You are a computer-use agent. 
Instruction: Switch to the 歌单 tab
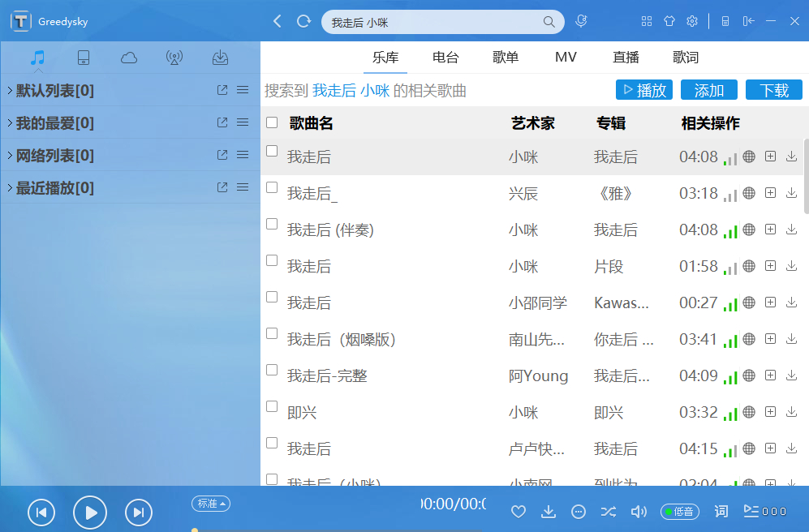click(505, 58)
